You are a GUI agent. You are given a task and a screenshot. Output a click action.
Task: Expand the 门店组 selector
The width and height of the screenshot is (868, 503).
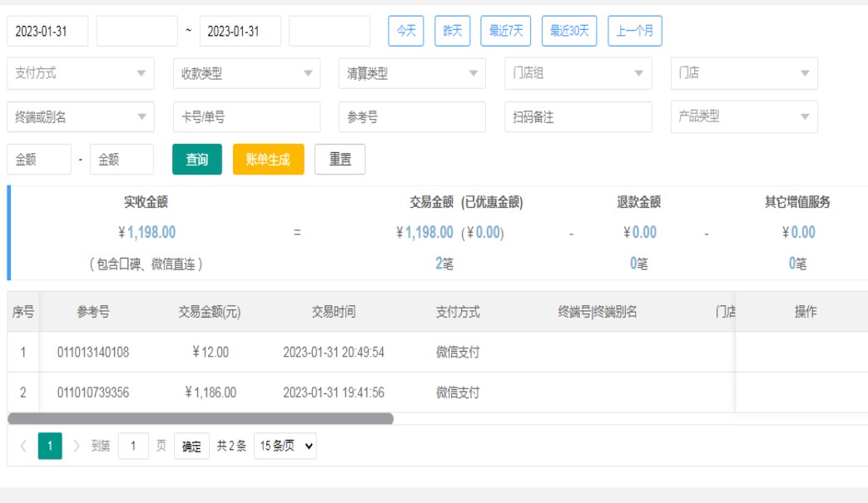click(578, 73)
